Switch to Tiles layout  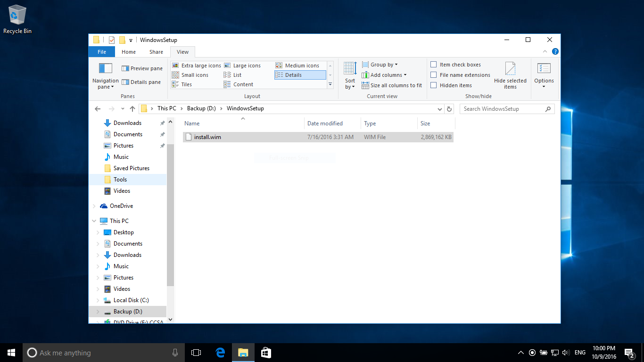click(x=182, y=84)
